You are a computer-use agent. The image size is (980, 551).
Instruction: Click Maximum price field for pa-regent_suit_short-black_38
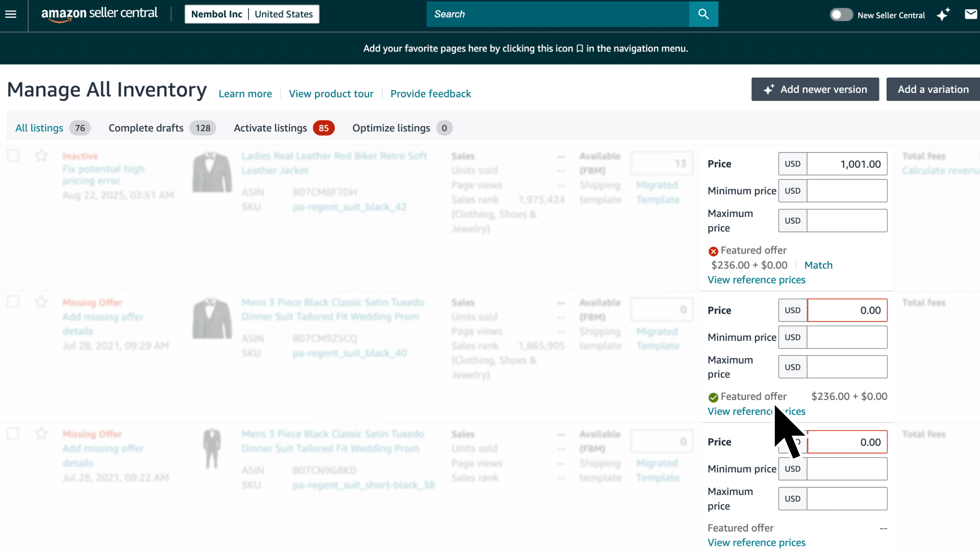pyautogui.click(x=847, y=498)
